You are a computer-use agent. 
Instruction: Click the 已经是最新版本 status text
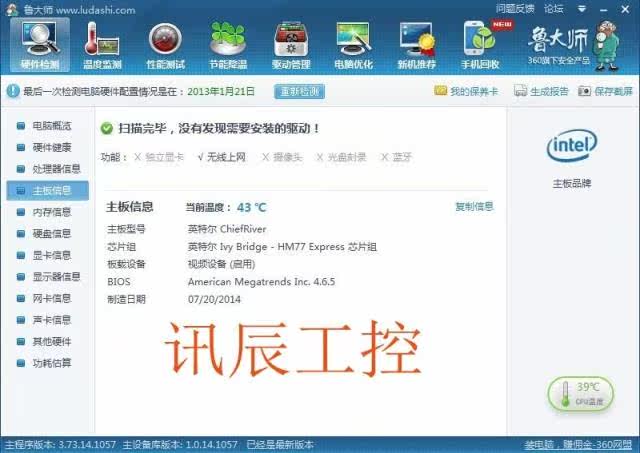point(280,445)
